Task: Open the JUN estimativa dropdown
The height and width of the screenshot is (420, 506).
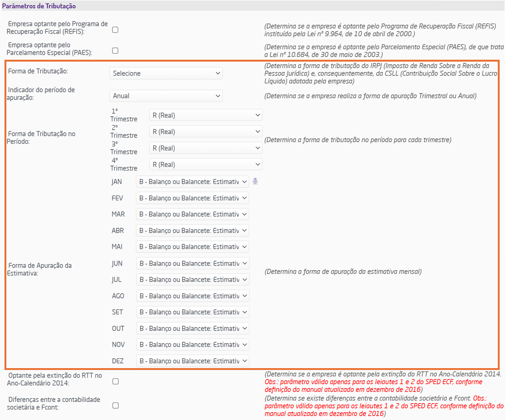Action: pyautogui.click(x=193, y=263)
